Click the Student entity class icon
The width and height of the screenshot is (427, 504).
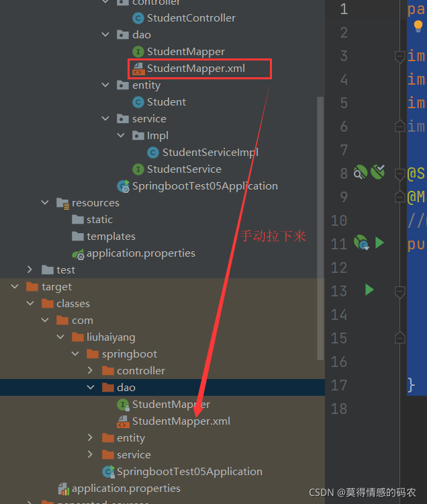[x=138, y=102]
